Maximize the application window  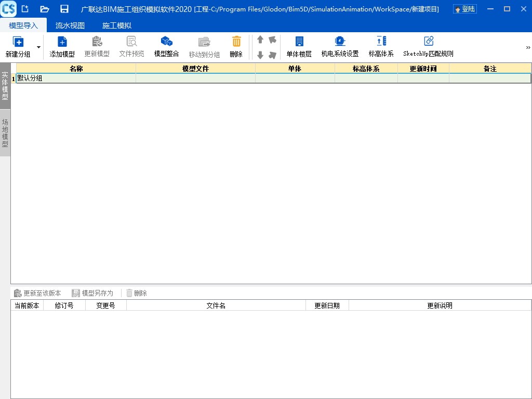507,9
